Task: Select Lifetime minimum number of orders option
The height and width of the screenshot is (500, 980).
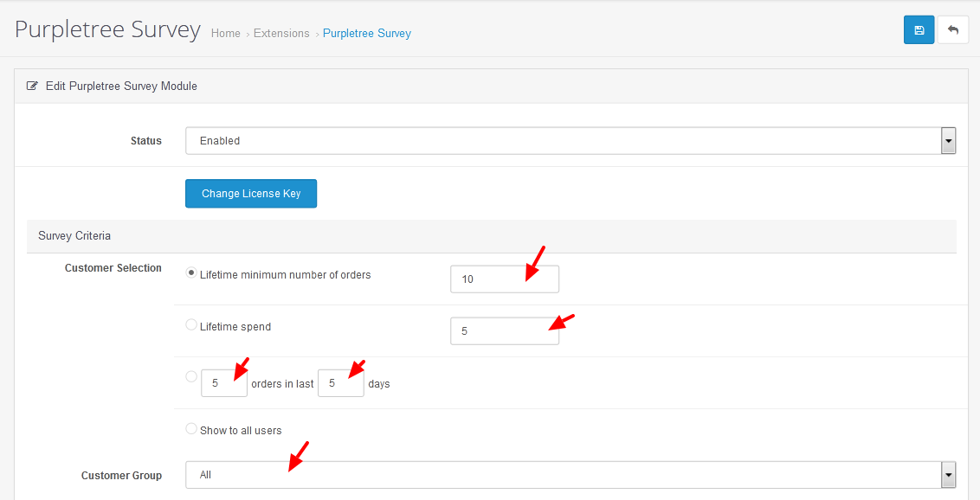Action: 191,273
